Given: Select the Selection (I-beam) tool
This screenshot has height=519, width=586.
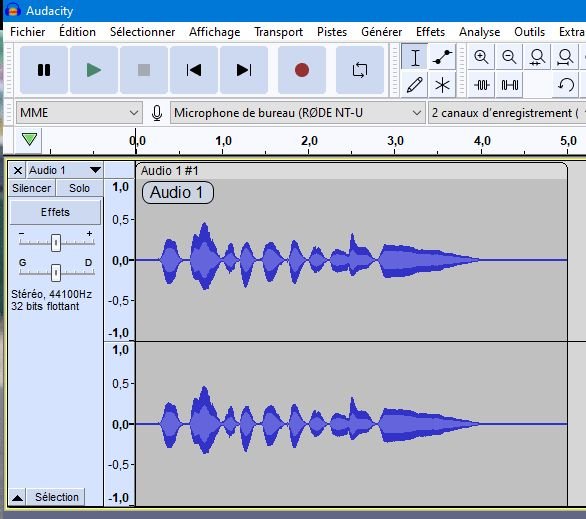Looking at the screenshot, I should point(415,58).
